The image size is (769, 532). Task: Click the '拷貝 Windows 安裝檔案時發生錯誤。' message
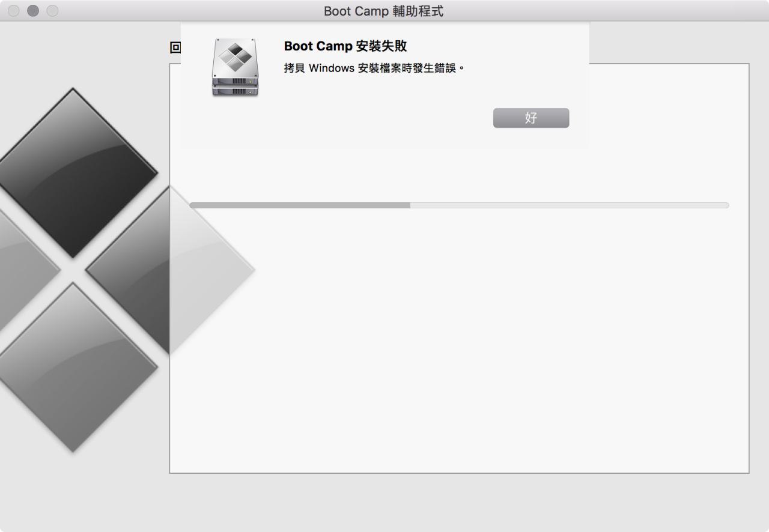(x=375, y=68)
